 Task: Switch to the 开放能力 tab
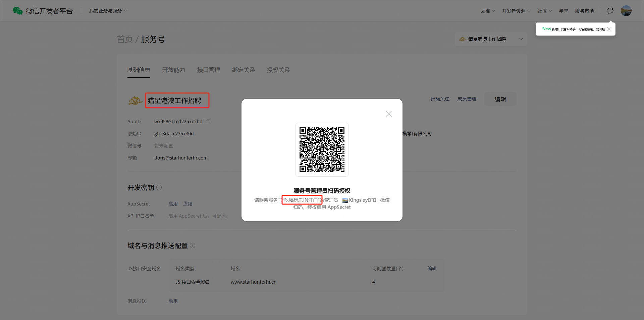[x=174, y=70]
